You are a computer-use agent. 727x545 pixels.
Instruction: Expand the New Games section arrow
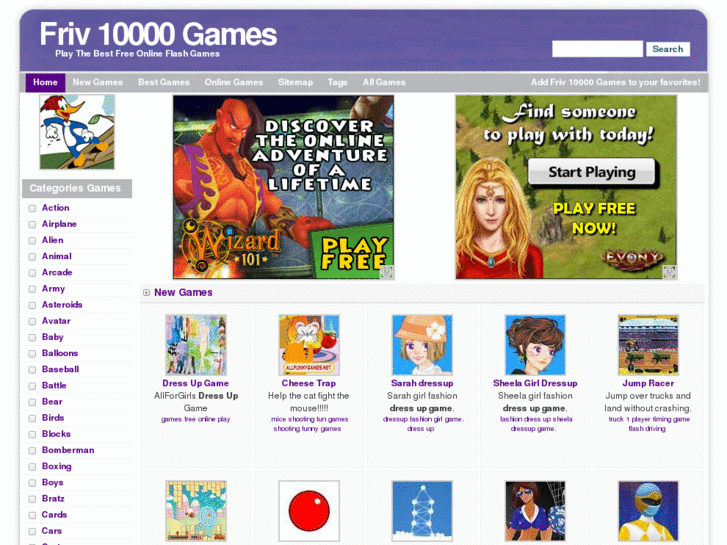click(147, 293)
